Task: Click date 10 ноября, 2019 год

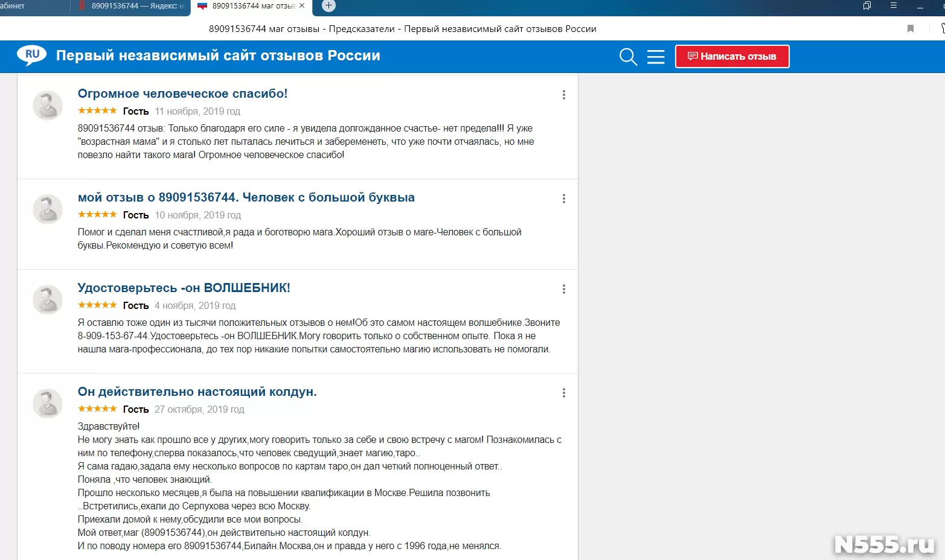Action: (197, 215)
